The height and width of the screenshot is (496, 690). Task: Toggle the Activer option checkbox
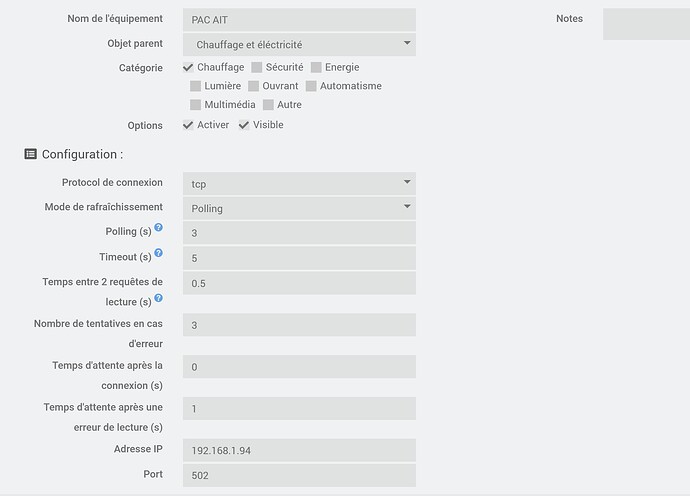point(189,125)
